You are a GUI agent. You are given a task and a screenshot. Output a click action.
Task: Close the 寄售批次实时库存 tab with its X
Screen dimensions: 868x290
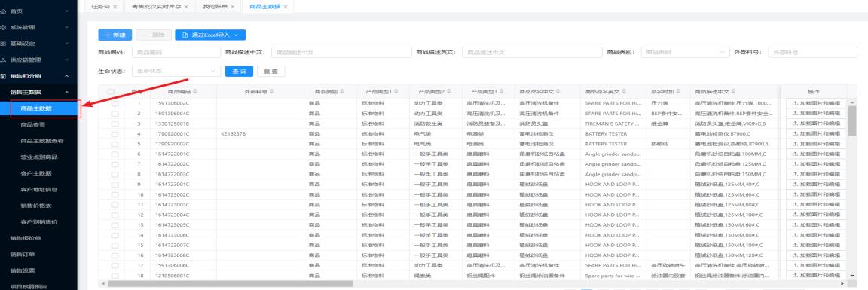coord(186,7)
